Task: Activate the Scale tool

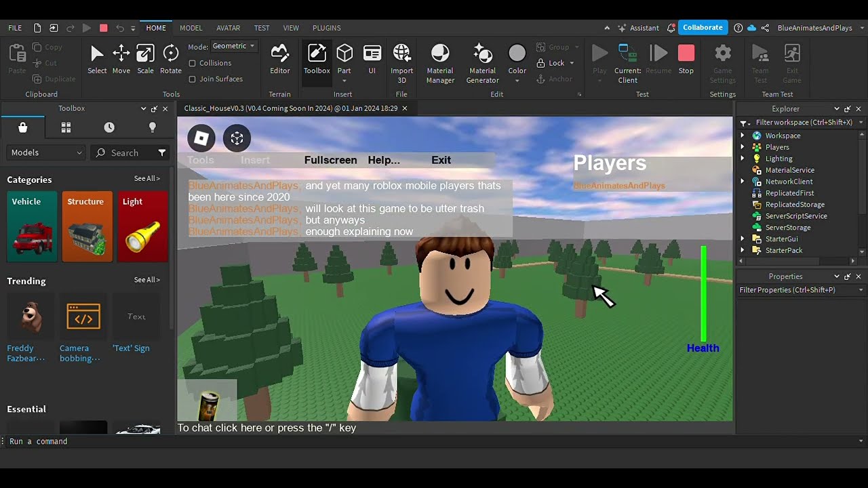Action: tap(145, 59)
